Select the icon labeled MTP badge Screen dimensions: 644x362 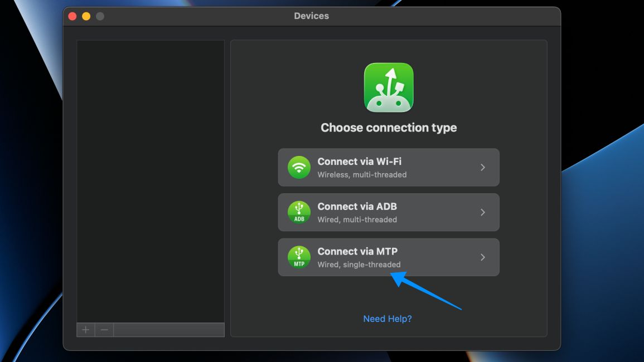pyautogui.click(x=299, y=263)
